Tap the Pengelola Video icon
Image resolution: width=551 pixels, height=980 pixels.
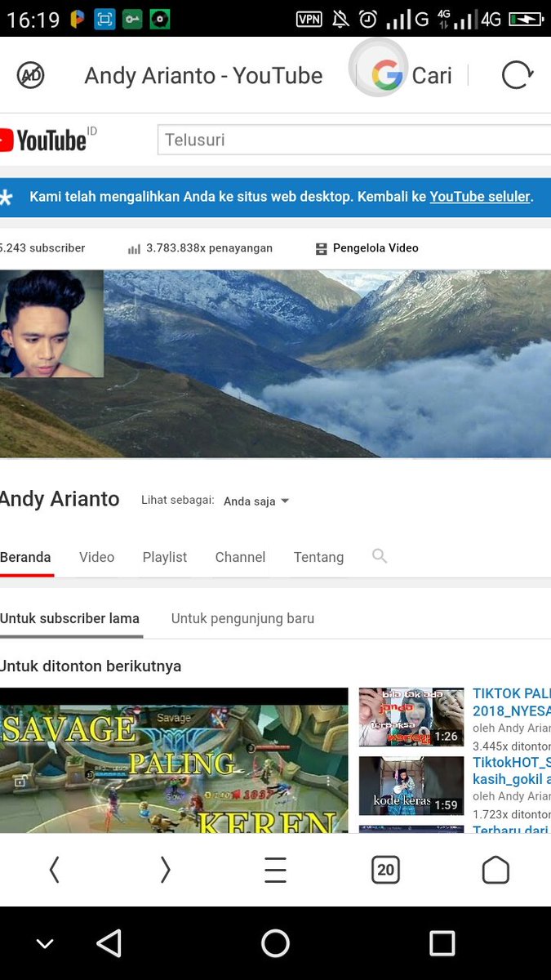pyautogui.click(x=321, y=248)
